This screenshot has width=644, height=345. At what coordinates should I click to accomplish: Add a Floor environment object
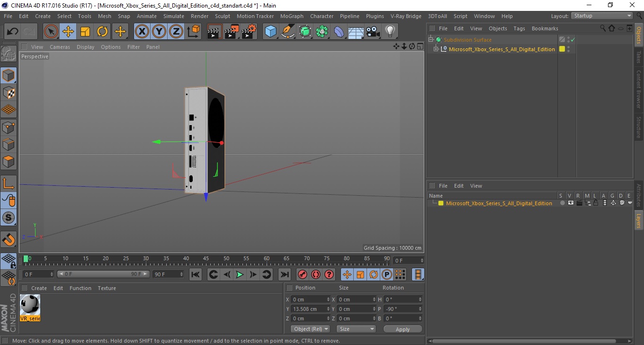pos(356,32)
